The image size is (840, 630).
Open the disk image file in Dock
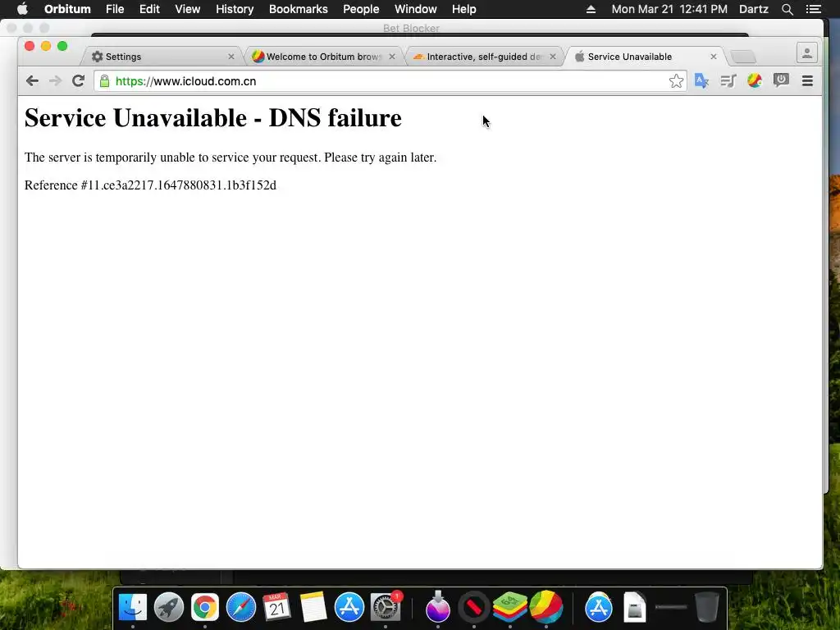(x=634, y=608)
